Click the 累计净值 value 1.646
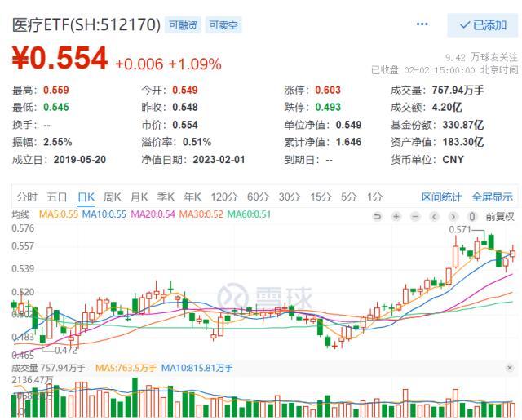522x420 pixels. point(348,142)
